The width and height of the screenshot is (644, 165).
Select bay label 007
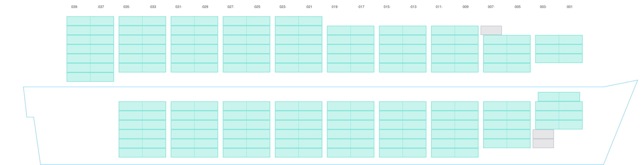click(x=491, y=7)
